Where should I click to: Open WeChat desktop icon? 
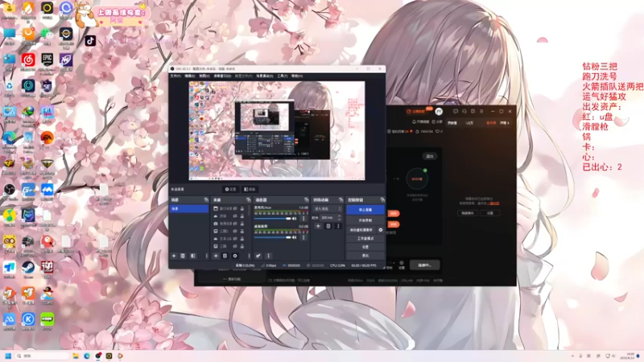click(x=47, y=34)
